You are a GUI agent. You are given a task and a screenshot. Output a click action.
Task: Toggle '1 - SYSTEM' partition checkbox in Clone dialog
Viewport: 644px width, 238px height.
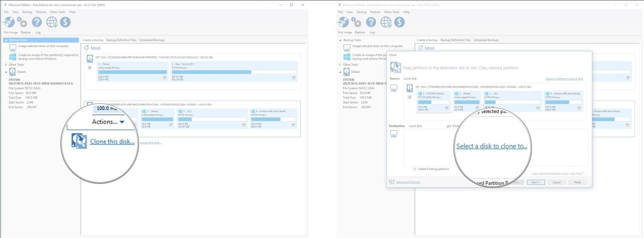click(x=447, y=108)
